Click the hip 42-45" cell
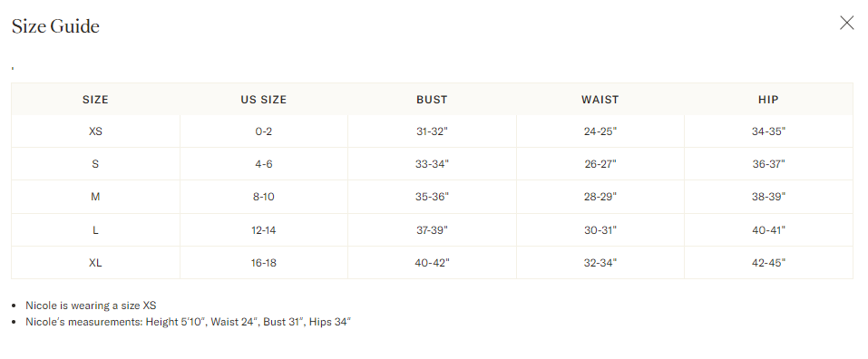868x359 pixels. pyautogui.click(x=768, y=263)
